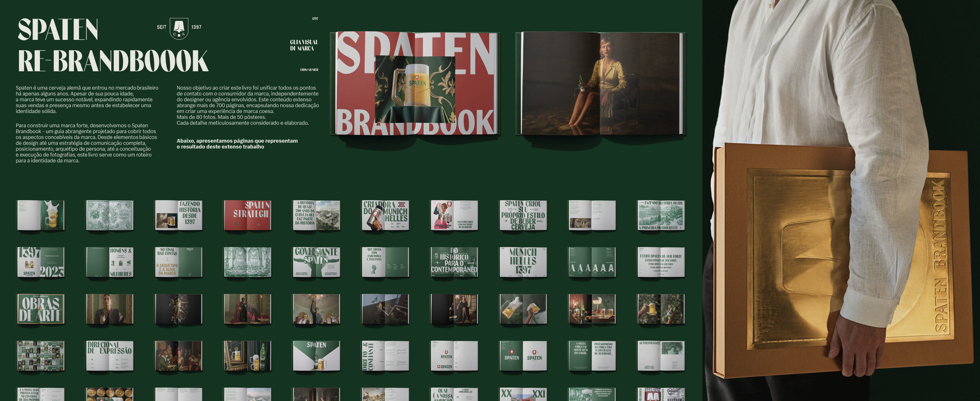Click the bold 'Abaixo, apresentamos páginas' sentence
The height and width of the screenshot is (401, 980).
click(237, 144)
